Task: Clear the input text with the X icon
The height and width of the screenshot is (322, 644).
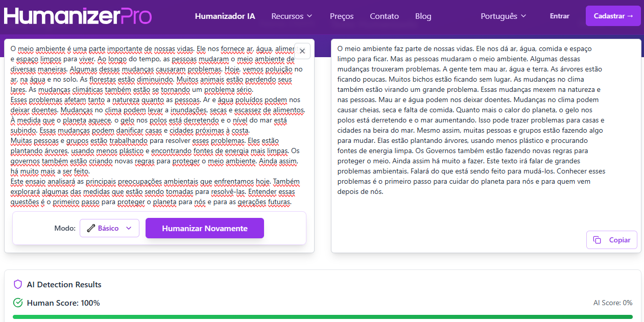Action: tap(302, 51)
